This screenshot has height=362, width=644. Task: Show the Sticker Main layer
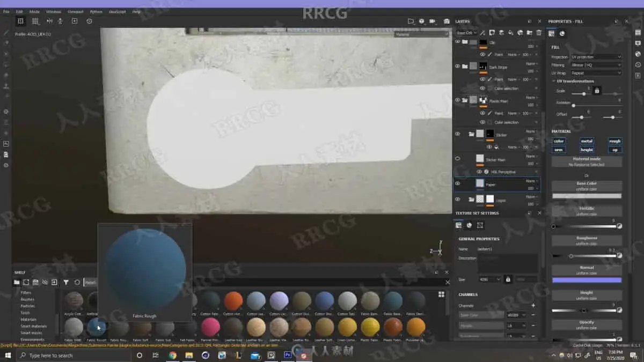point(458,159)
